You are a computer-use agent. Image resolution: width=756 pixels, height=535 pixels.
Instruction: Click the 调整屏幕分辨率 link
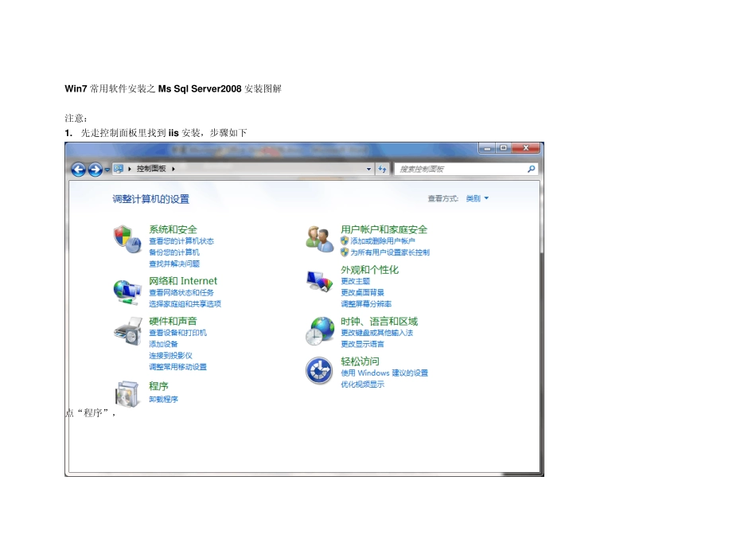click(366, 304)
